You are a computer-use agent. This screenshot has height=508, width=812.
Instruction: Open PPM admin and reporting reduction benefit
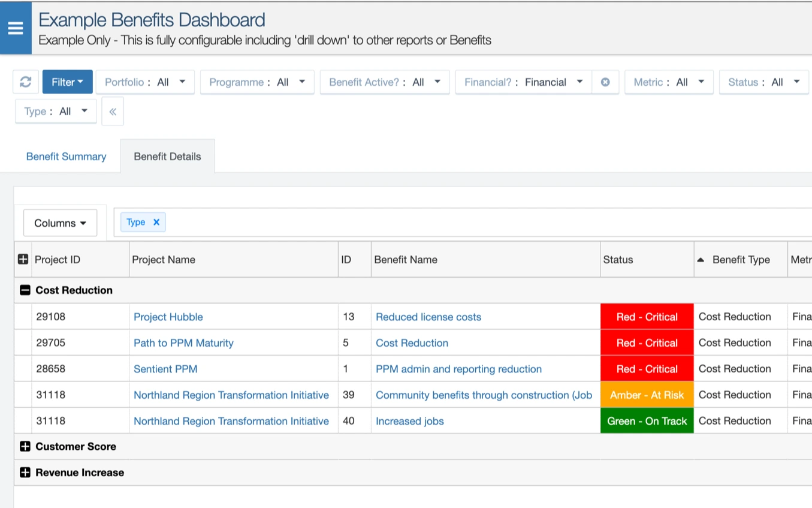coord(458,369)
